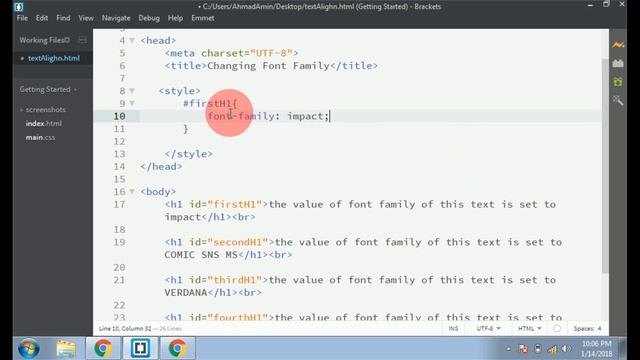The image size is (640, 360).
Task: Open the Getting Started project dropdown
Action: click(48, 89)
